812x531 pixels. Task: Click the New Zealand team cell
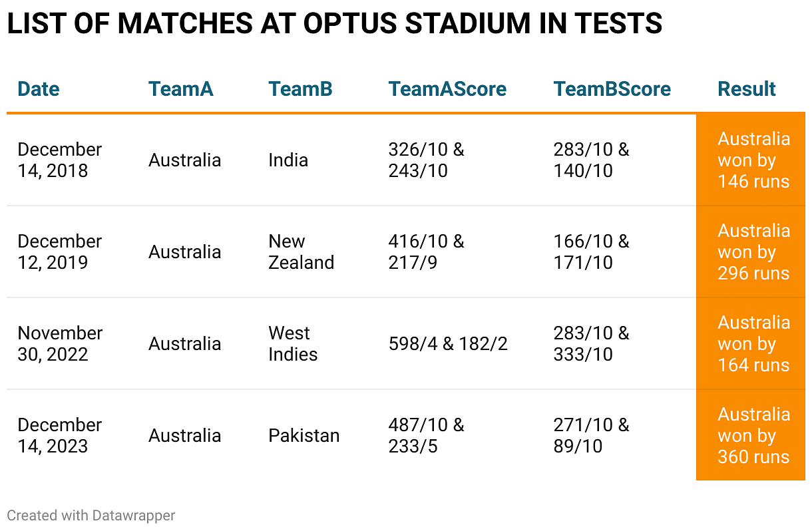pyautogui.click(x=301, y=252)
